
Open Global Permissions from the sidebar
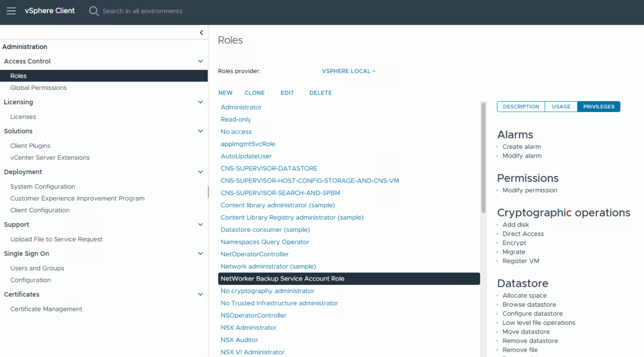tap(39, 87)
